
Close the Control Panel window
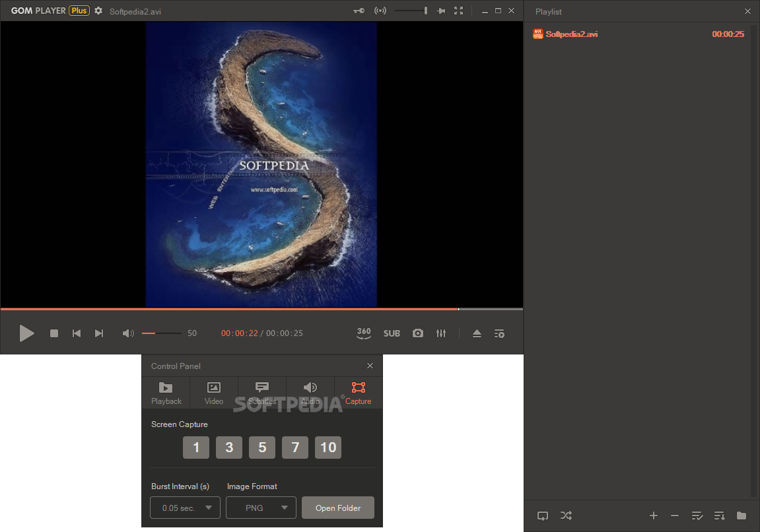click(370, 366)
